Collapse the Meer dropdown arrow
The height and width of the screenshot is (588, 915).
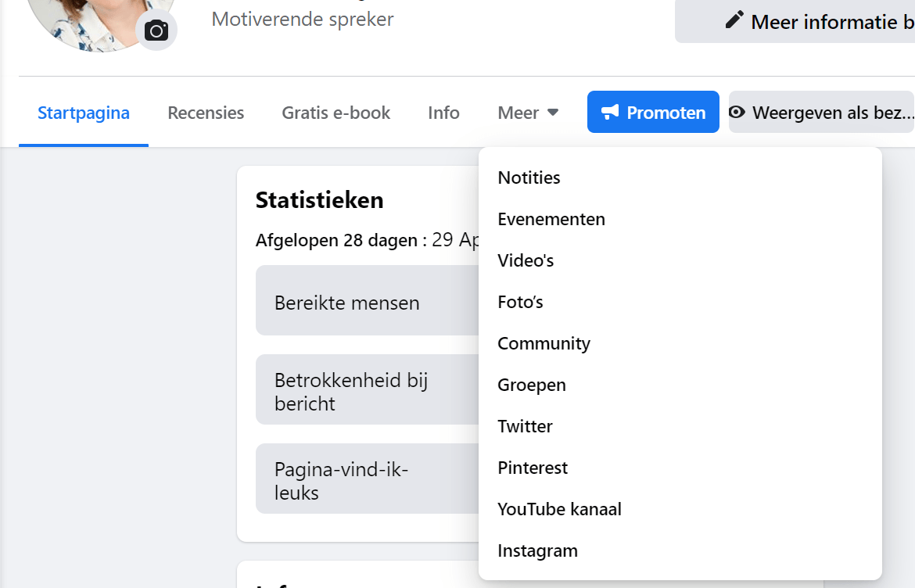point(553,112)
